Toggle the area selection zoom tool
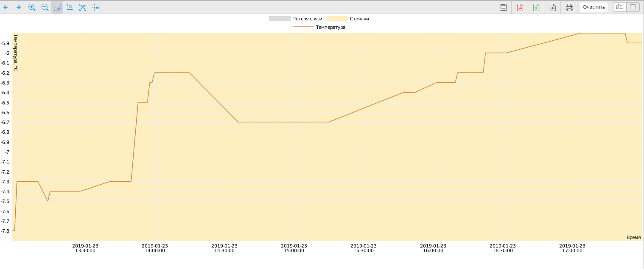644x270 pixels. click(57, 7)
